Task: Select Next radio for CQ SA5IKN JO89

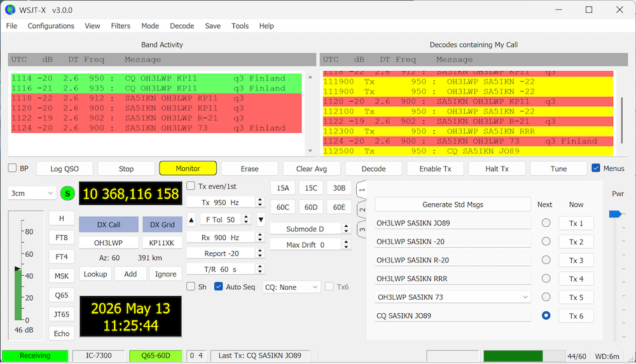Action: (x=546, y=315)
